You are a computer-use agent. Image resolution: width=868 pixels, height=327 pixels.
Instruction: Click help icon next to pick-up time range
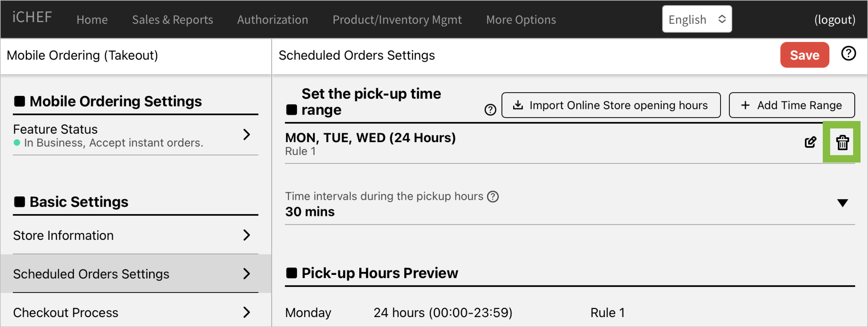click(x=490, y=110)
